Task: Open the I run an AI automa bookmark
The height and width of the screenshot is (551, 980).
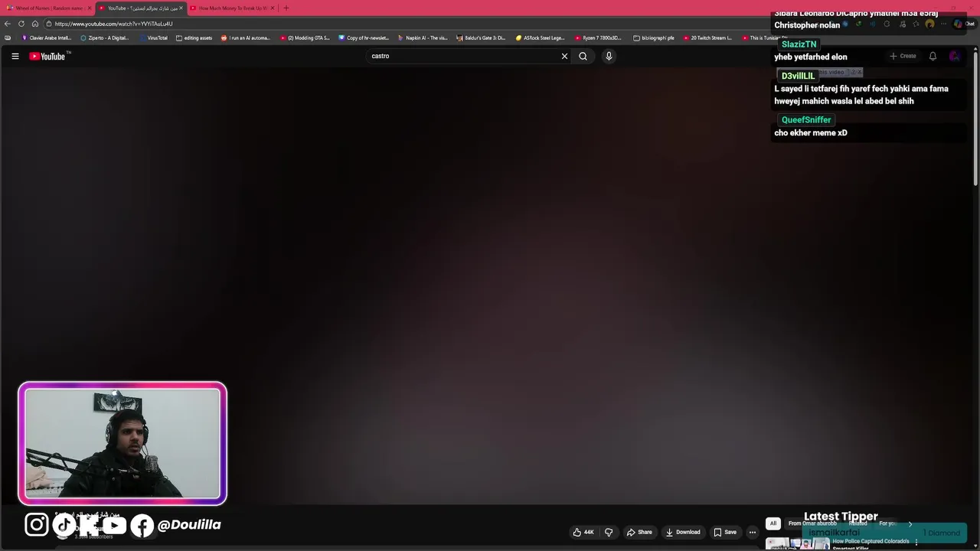Action: click(246, 37)
